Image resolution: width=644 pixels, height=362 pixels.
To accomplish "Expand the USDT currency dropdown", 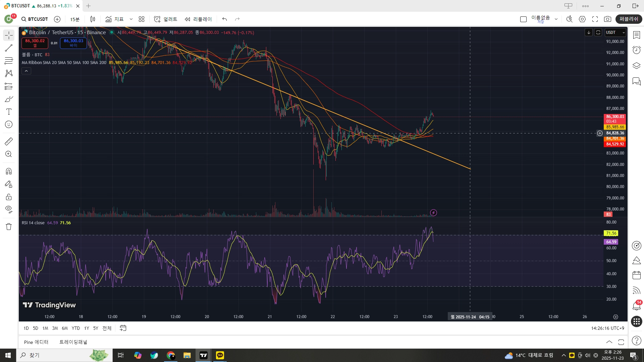I will point(615,33).
